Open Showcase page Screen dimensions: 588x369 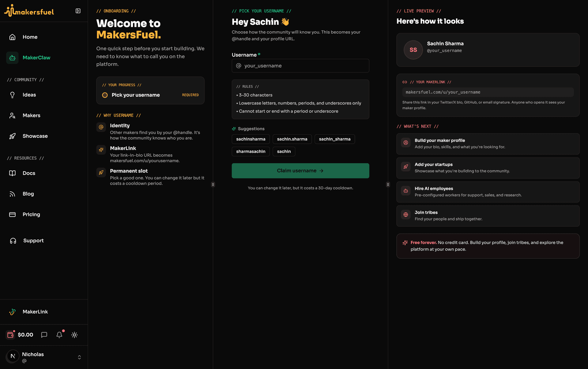[35, 136]
